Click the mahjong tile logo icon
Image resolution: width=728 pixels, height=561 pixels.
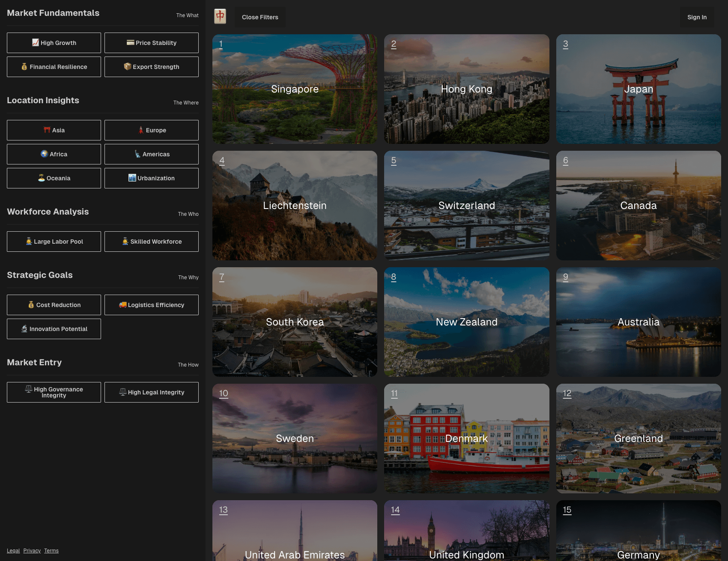[x=220, y=17]
